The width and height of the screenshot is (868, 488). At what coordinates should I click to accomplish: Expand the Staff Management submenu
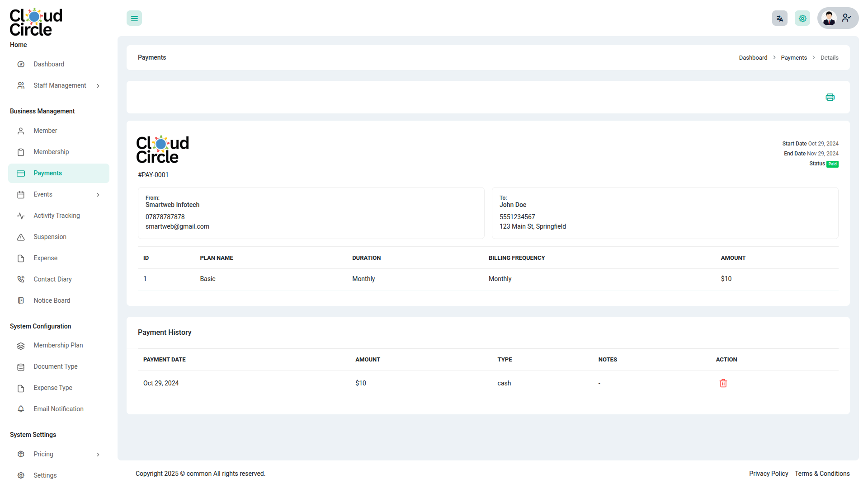click(98, 86)
